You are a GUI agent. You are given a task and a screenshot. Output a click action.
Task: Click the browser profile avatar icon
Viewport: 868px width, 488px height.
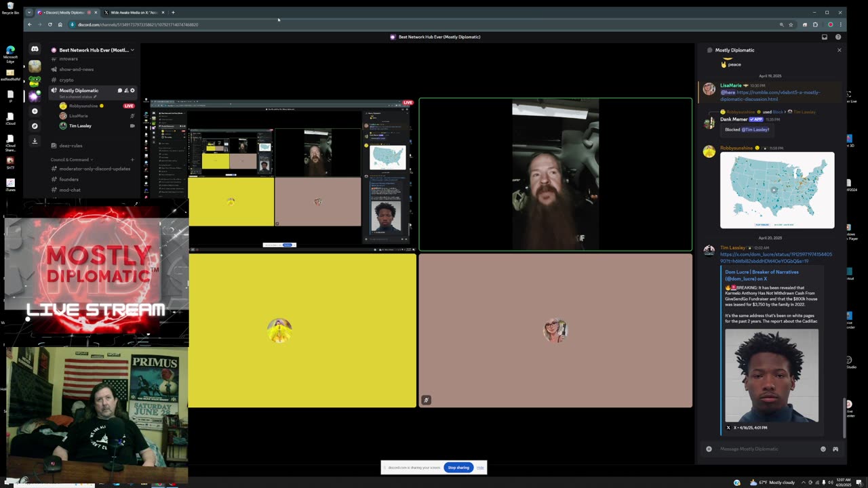tap(830, 24)
